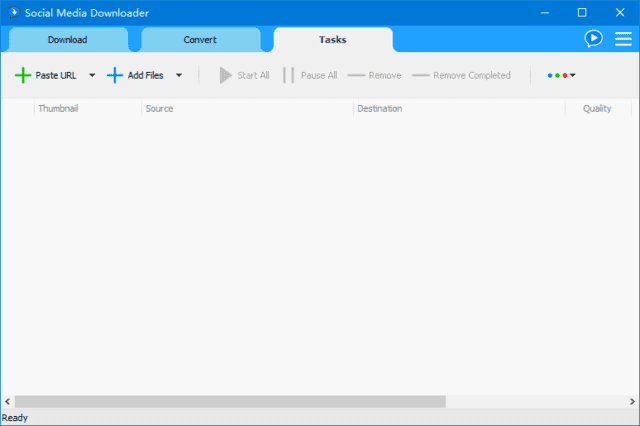Screen dimensions: 640x426
Task: Click the Pause All icon
Action: 288,75
